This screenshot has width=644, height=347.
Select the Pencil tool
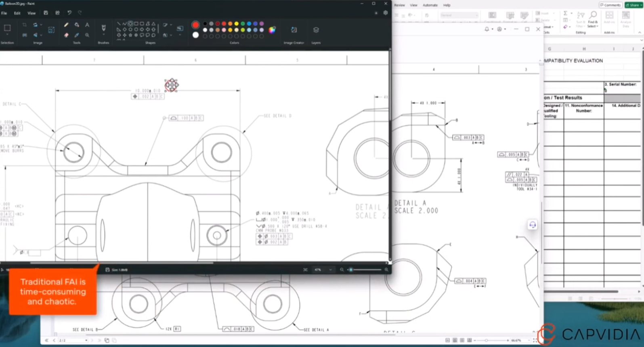[x=66, y=25]
